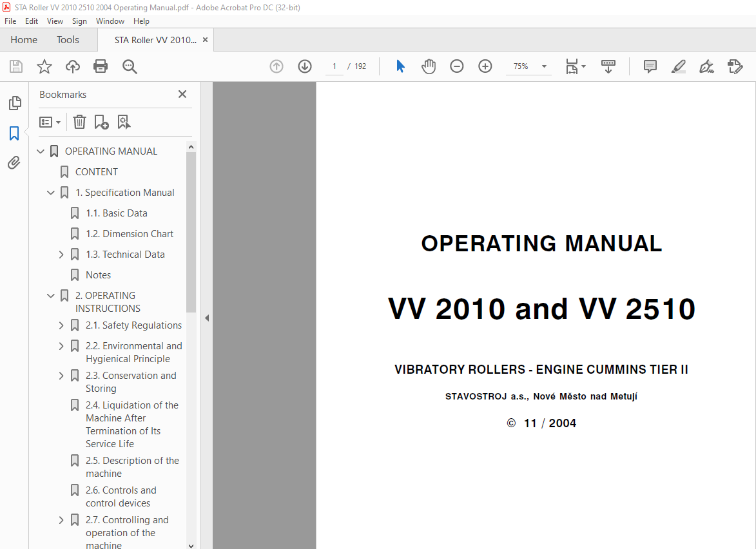
Task: Click the bookmarks panel scrollbar thumb
Action: click(191, 233)
